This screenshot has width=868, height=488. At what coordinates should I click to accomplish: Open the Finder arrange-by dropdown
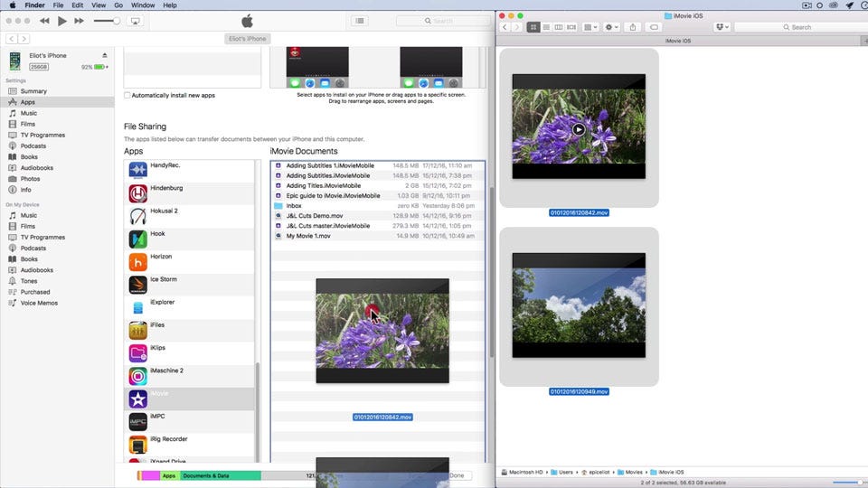(x=590, y=27)
